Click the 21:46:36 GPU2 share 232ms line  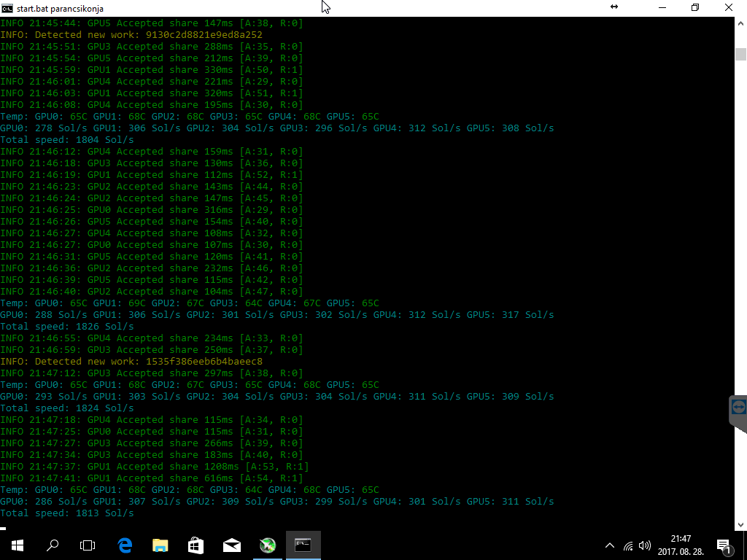152,268
